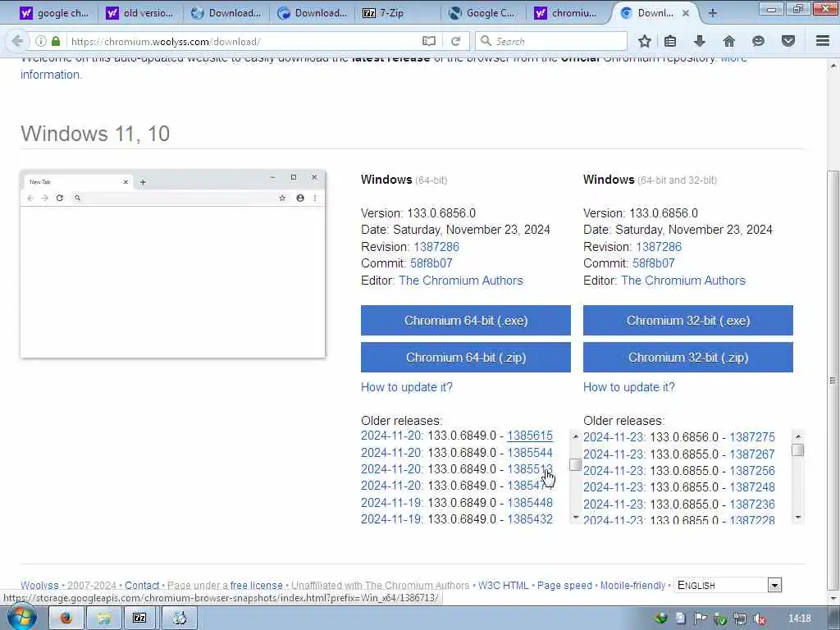
Task: Switch to the 'Google C...' tab
Action: pyautogui.click(x=482, y=13)
